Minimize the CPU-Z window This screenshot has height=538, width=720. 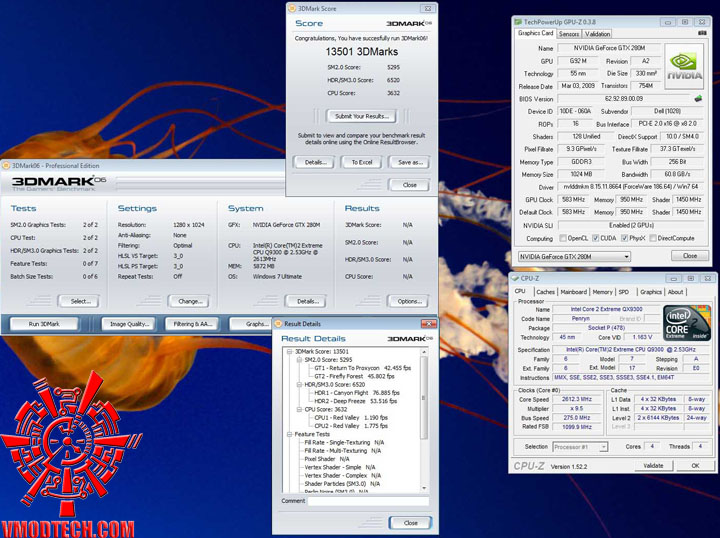click(673, 279)
